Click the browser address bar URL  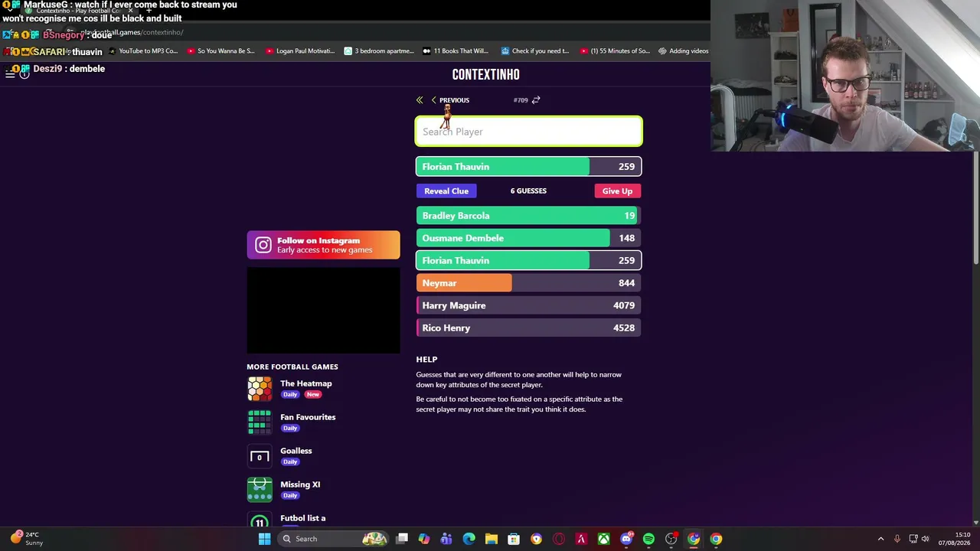(x=132, y=33)
